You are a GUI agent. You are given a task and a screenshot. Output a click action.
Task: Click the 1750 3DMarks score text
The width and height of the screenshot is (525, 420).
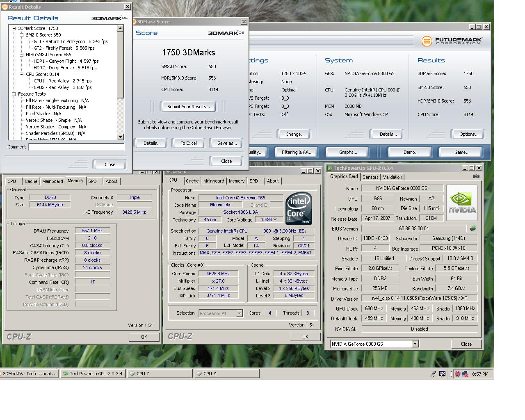pos(189,52)
